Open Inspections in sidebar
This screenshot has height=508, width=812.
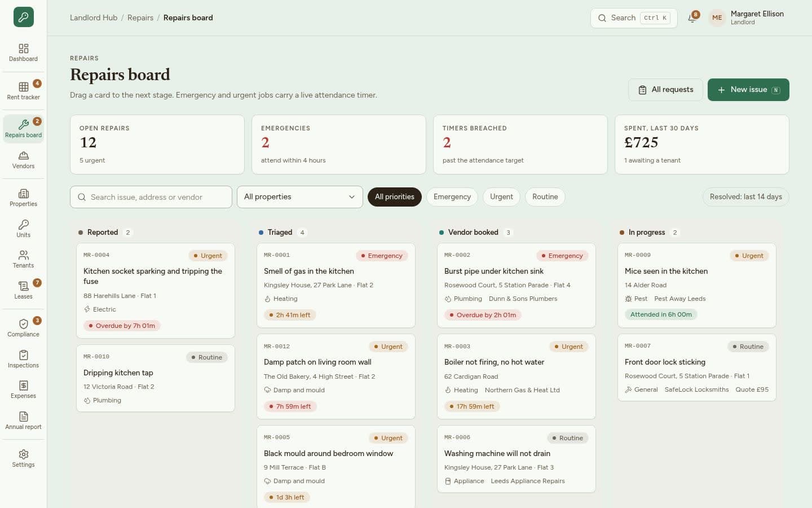[x=23, y=359]
